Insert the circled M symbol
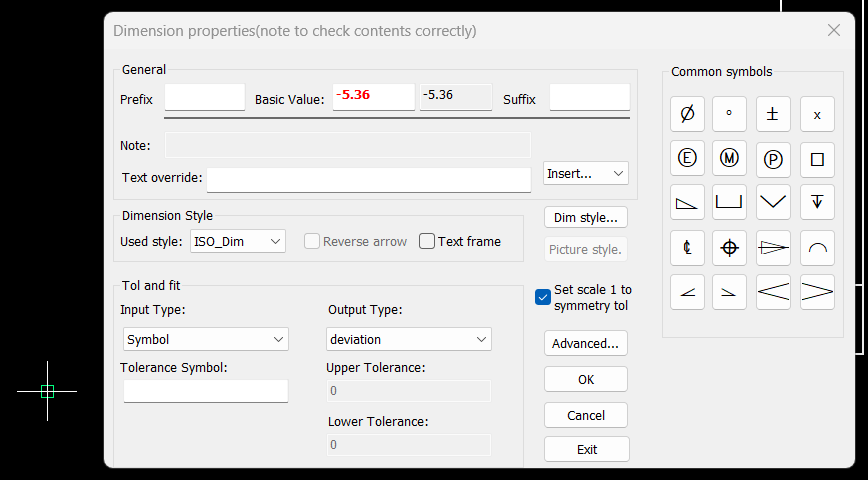The width and height of the screenshot is (868, 480). (x=729, y=159)
